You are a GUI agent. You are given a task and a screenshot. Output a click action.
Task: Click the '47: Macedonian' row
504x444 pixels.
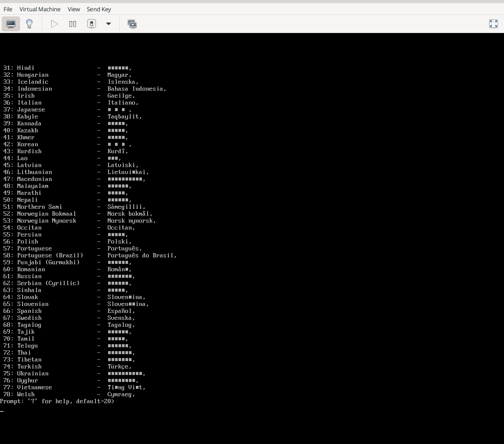pos(74,179)
